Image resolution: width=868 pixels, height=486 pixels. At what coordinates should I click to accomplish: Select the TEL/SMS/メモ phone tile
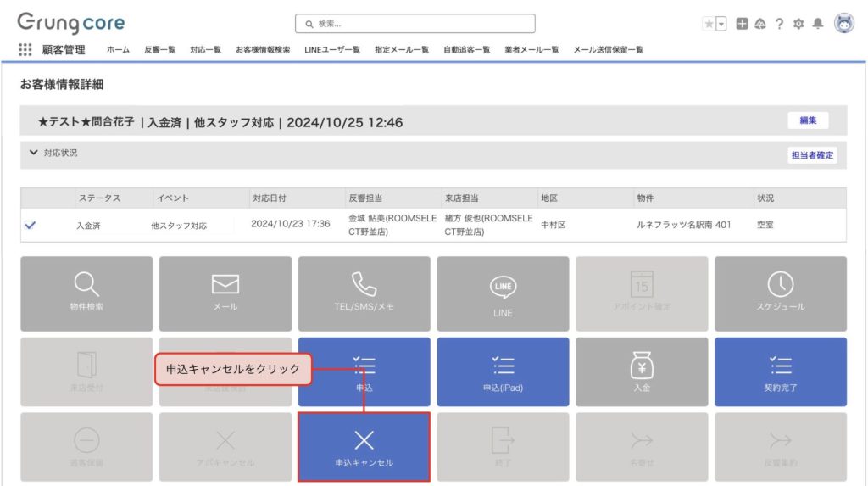click(364, 293)
